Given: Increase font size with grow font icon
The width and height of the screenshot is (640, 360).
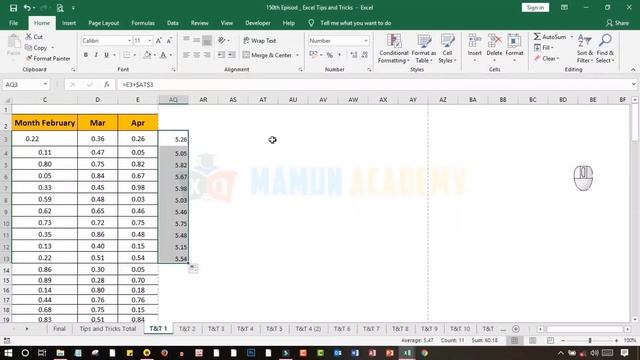Looking at the screenshot, I should click(159, 40).
